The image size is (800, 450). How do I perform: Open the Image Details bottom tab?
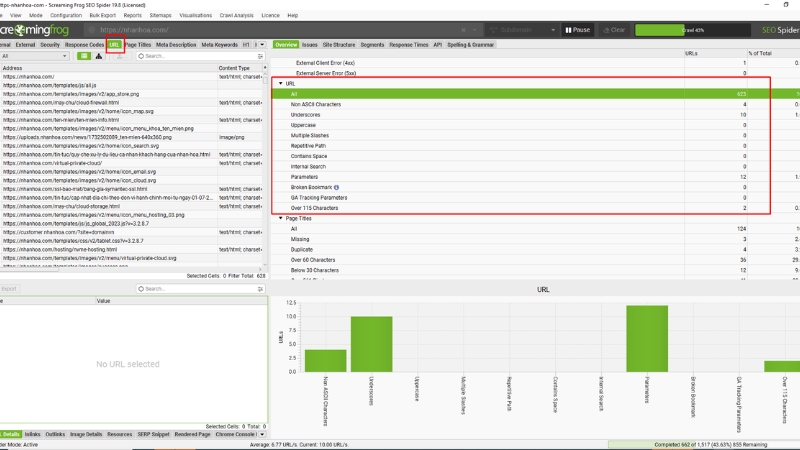[x=86, y=434]
